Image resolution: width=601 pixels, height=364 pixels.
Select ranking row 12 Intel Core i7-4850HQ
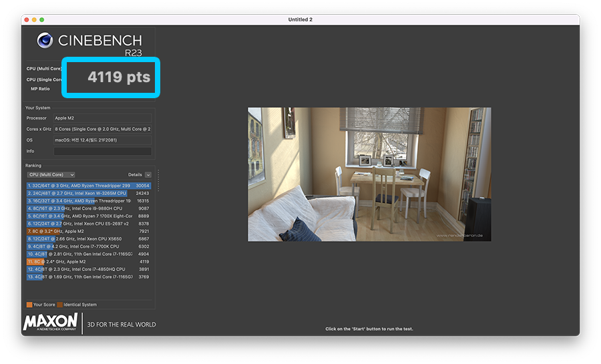coord(89,269)
